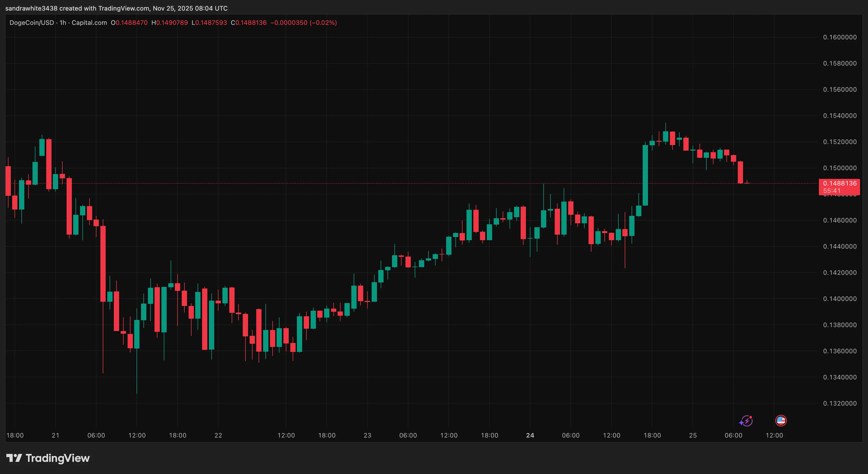Screen dimensions: 868x474
Task: Select the high value H0.1490789
Action: (170, 22)
